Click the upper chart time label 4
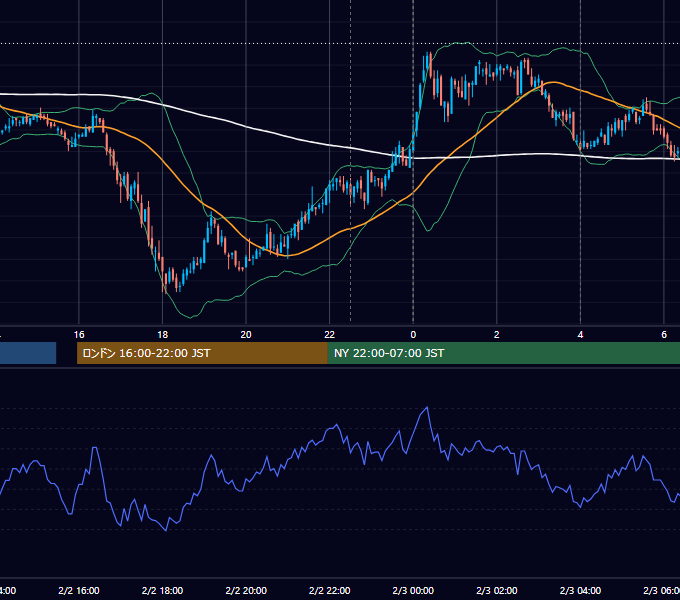680x600 pixels. 580,335
